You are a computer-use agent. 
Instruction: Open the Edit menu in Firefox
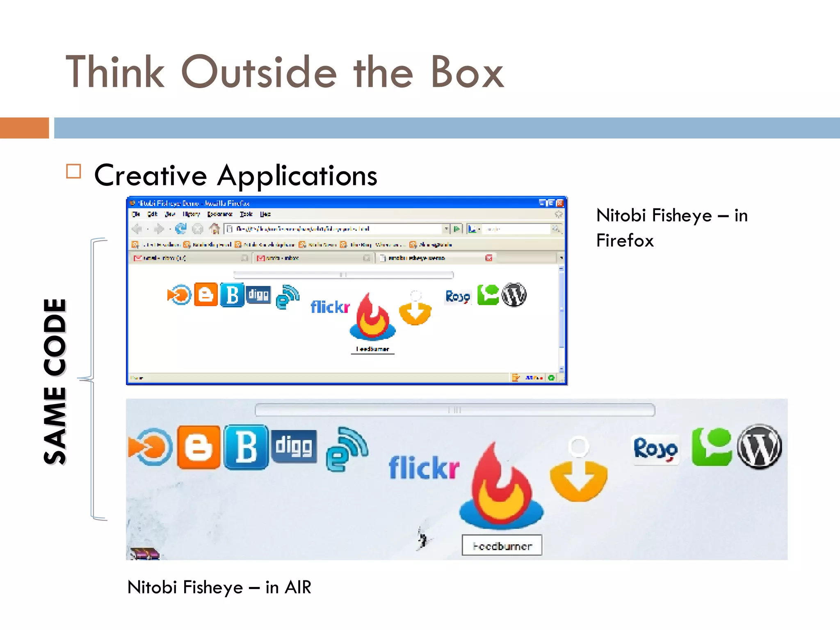point(152,214)
